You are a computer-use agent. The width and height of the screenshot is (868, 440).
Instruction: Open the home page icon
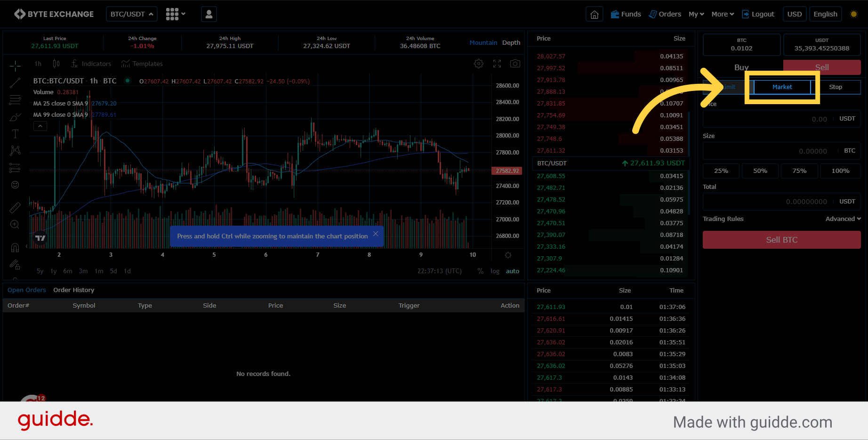(x=595, y=14)
